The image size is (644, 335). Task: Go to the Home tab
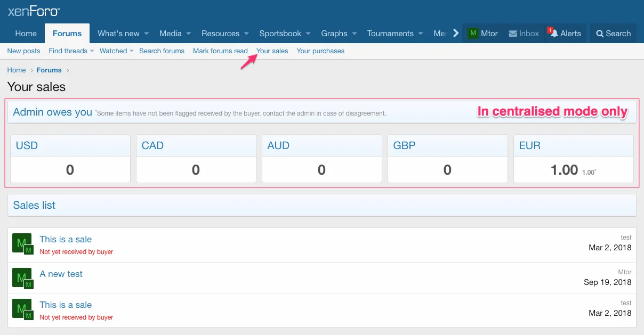26,34
